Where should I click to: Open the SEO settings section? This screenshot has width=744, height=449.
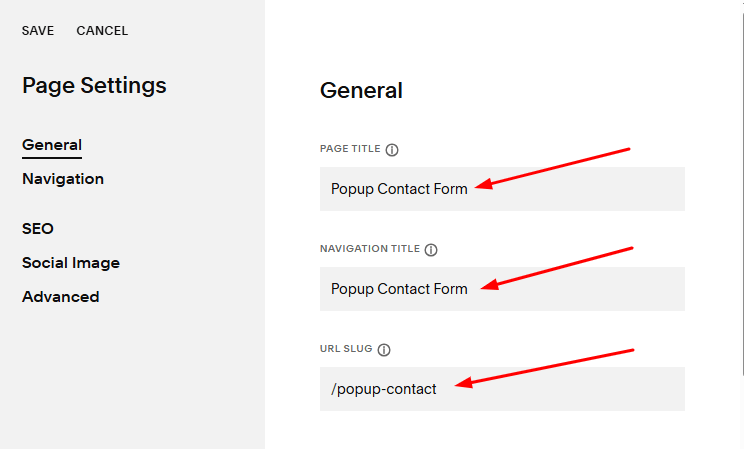click(38, 229)
